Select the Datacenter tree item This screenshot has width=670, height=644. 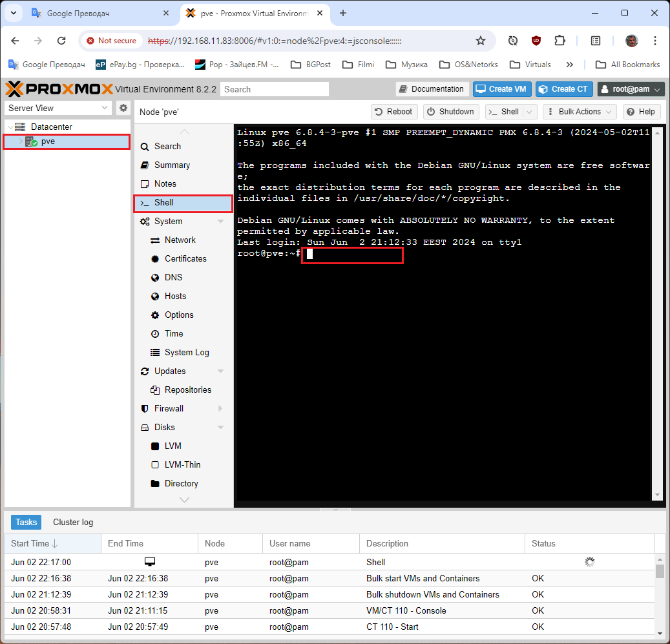67,127
